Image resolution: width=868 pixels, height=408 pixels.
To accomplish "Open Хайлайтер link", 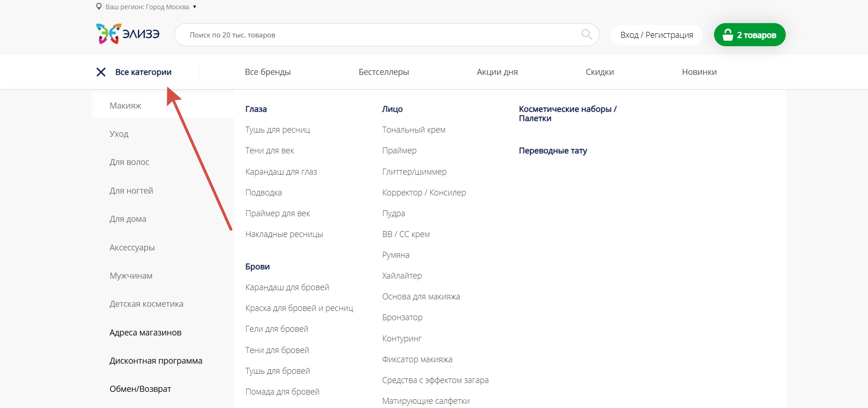I will [402, 276].
